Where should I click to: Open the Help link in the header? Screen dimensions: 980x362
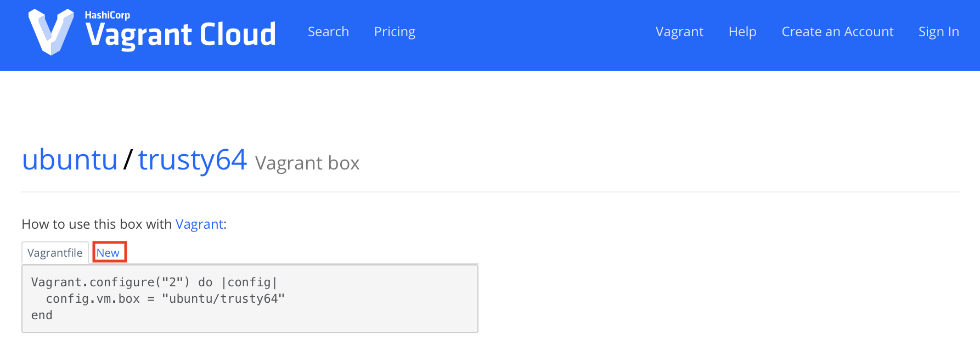coord(742,32)
